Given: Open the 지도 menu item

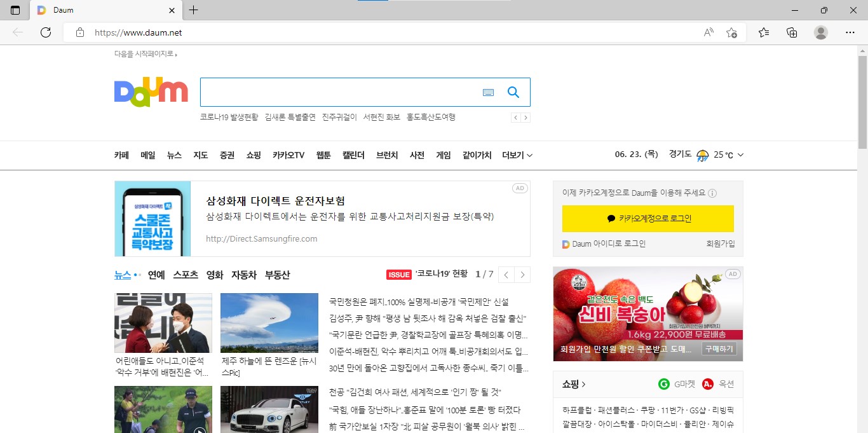Looking at the screenshot, I should pyautogui.click(x=201, y=155).
